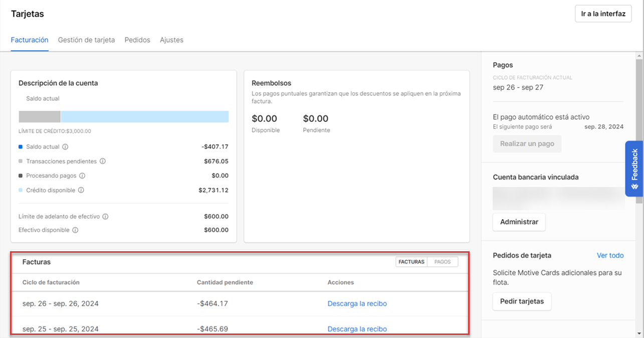
Task: Click info icon next to Saldo actual
Action: pos(65,147)
